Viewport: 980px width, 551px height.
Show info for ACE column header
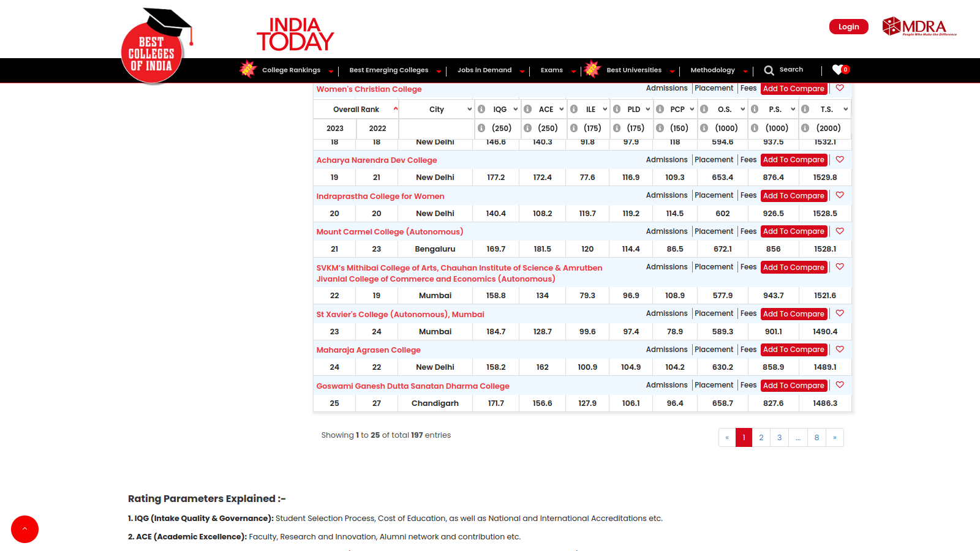(x=527, y=109)
